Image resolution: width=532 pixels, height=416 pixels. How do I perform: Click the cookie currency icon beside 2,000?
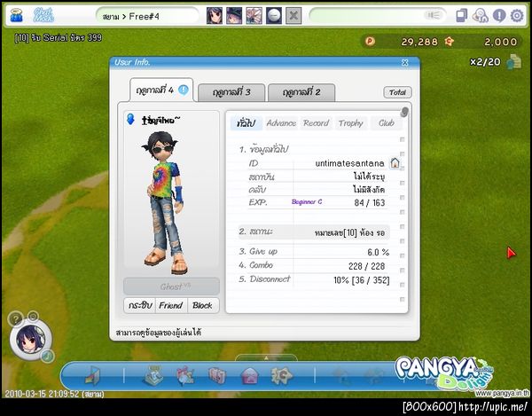click(x=450, y=42)
